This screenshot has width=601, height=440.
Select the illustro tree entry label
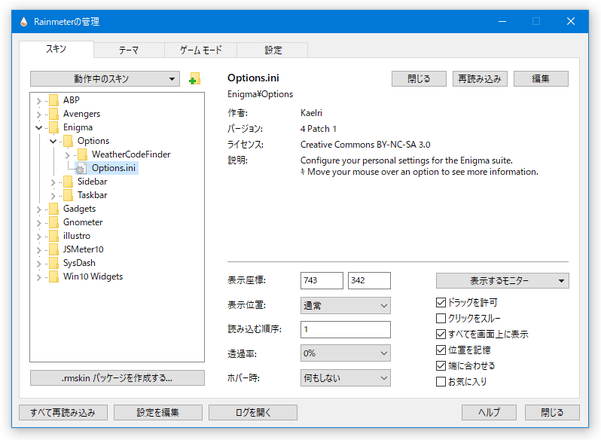tap(77, 236)
